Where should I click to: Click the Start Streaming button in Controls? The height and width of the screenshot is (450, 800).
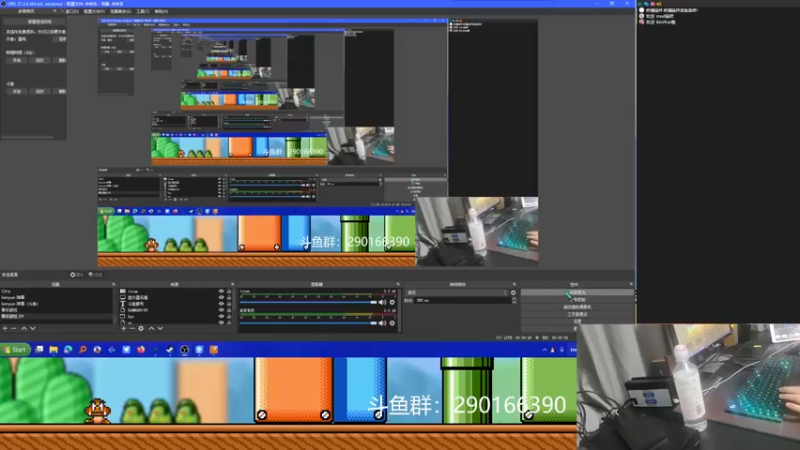(x=577, y=293)
